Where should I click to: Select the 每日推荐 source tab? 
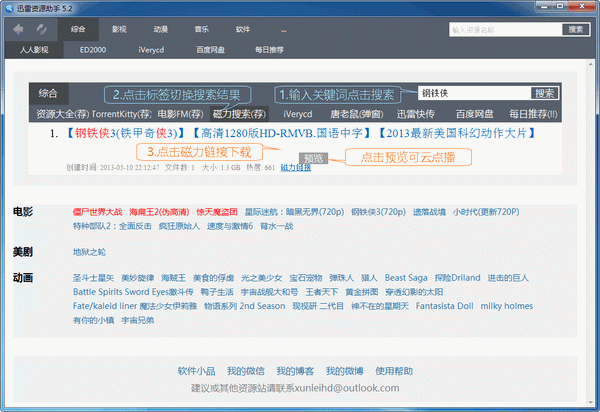point(269,50)
